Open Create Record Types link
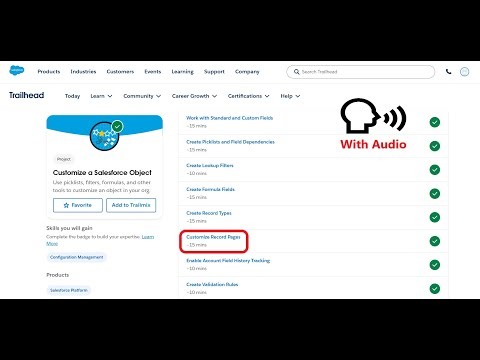The image size is (480, 360). [209, 213]
